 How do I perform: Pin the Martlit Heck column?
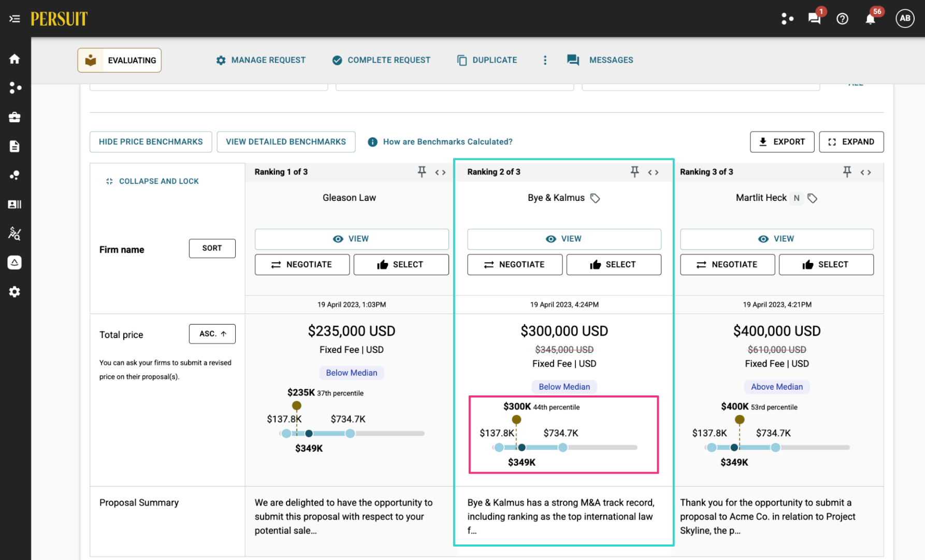click(x=847, y=172)
